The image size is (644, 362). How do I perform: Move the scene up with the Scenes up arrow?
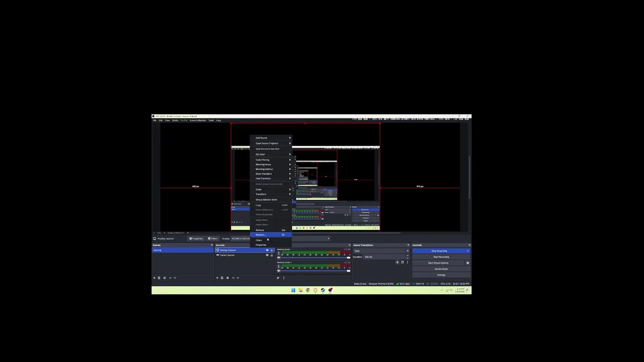pyautogui.click(x=170, y=278)
